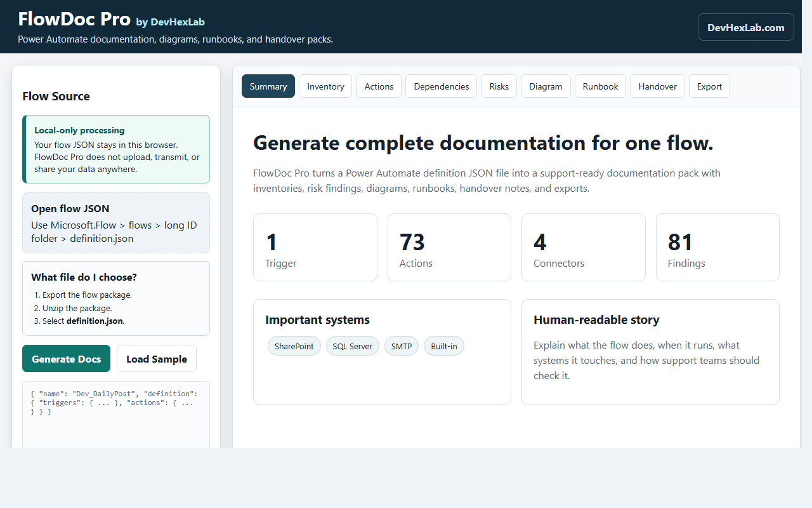The width and height of the screenshot is (812, 508).
Task: Go to the Dependencies tab
Action: [x=442, y=86]
